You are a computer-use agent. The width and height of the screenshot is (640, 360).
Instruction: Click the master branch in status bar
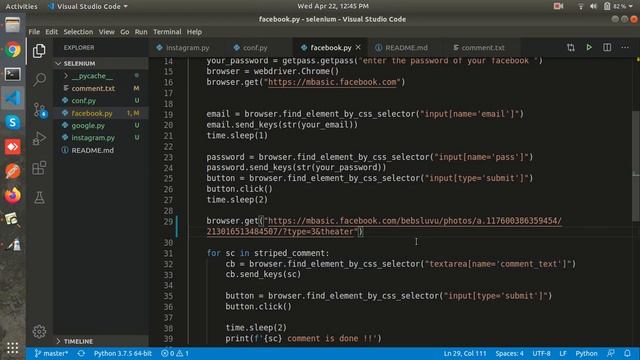coord(51,353)
